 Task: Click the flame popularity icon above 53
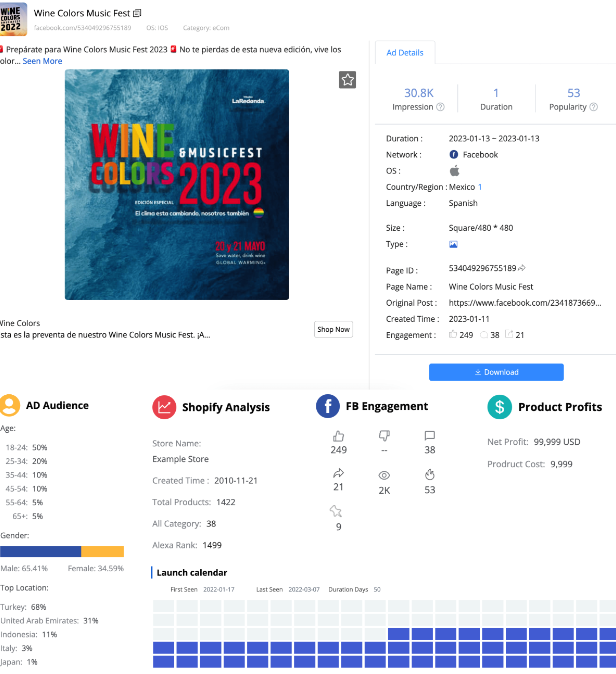(x=429, y=475)
